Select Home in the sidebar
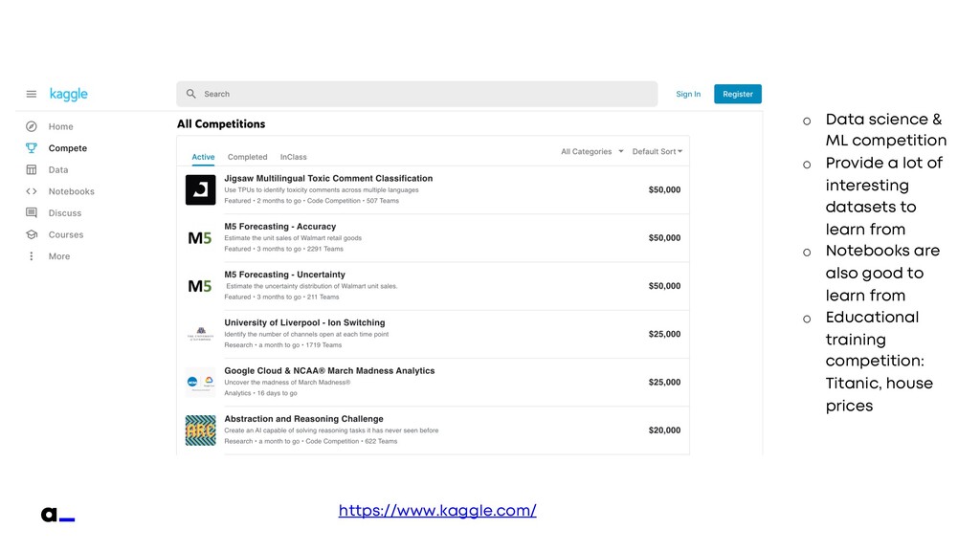The width and height of the screenshot is (980, 551). point(60,127)
